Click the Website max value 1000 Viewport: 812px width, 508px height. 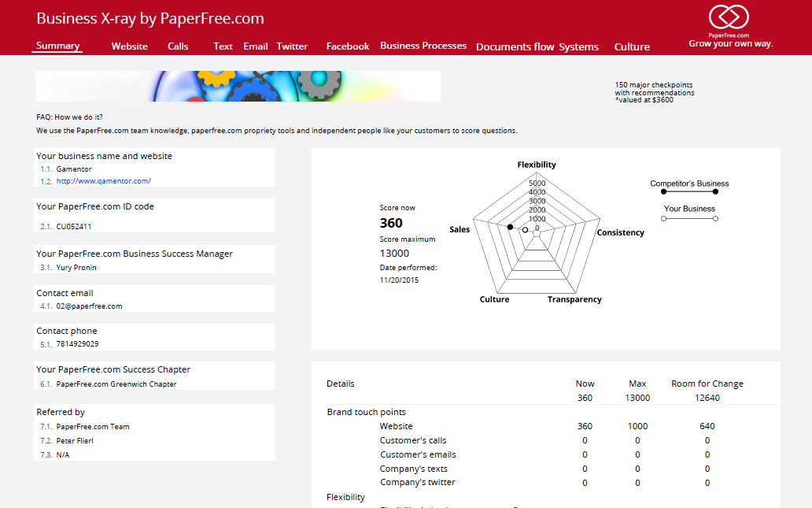pyautogui.click(x=637, y=426)
